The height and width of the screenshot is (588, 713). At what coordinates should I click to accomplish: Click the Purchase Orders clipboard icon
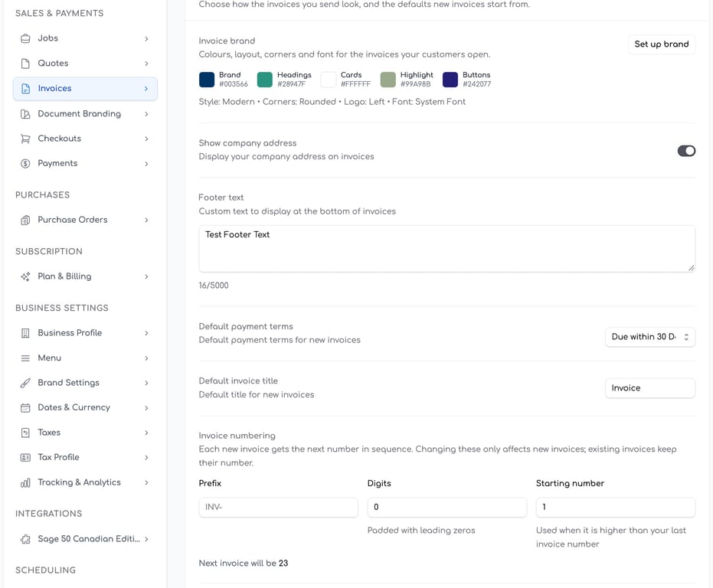(x=25, y=220)
